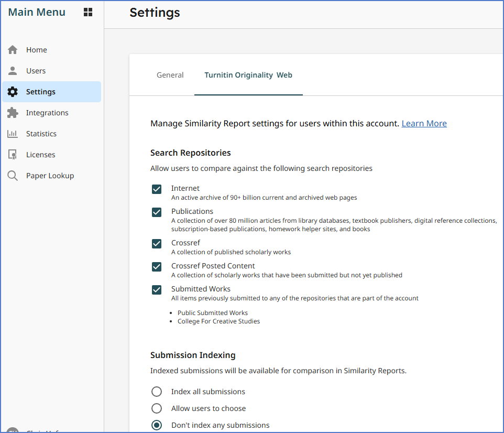Click the Search Repositories heading

[191, 153]
